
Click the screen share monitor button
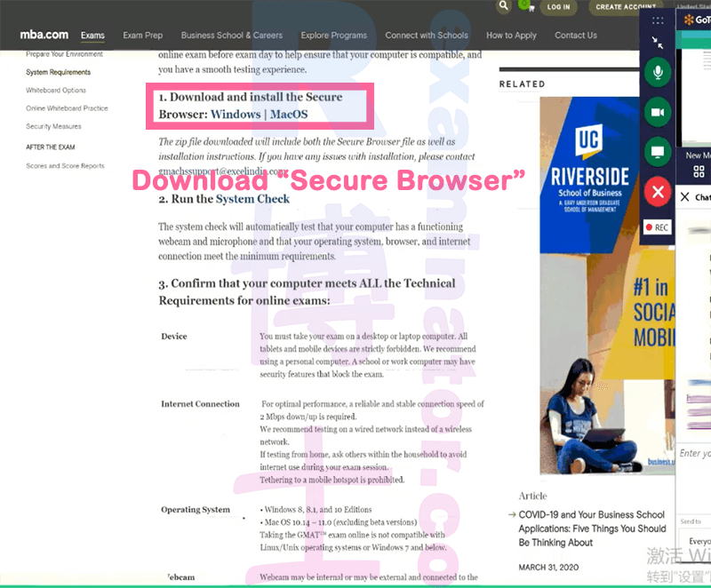pyautogui.click(x=658, y=151)
